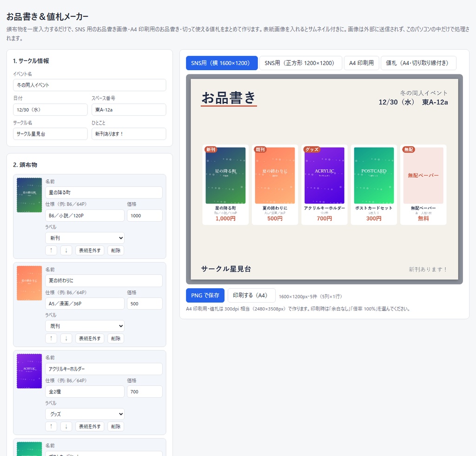Click the name field containing アクリルキーホルダー

tap(104, 369)
